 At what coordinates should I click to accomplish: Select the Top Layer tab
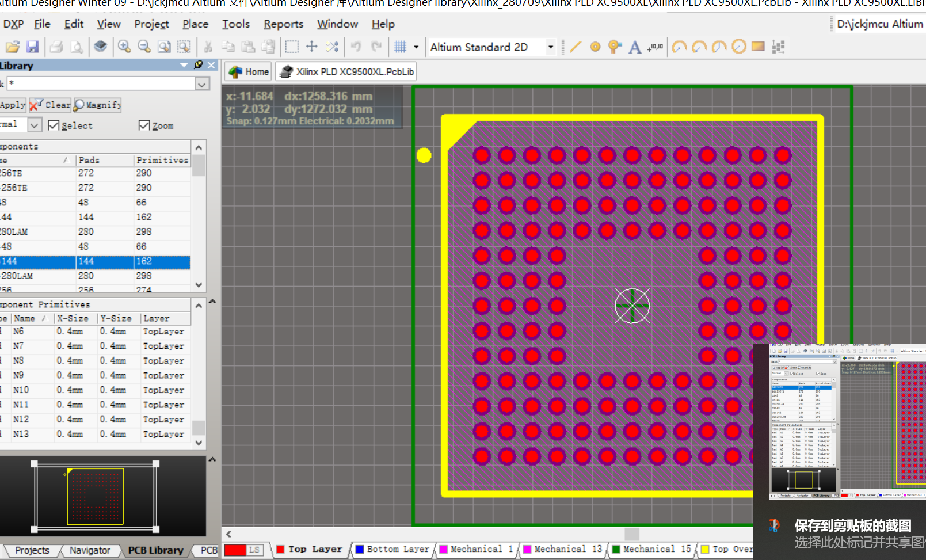pyautogui.click(x=310, y=550)
